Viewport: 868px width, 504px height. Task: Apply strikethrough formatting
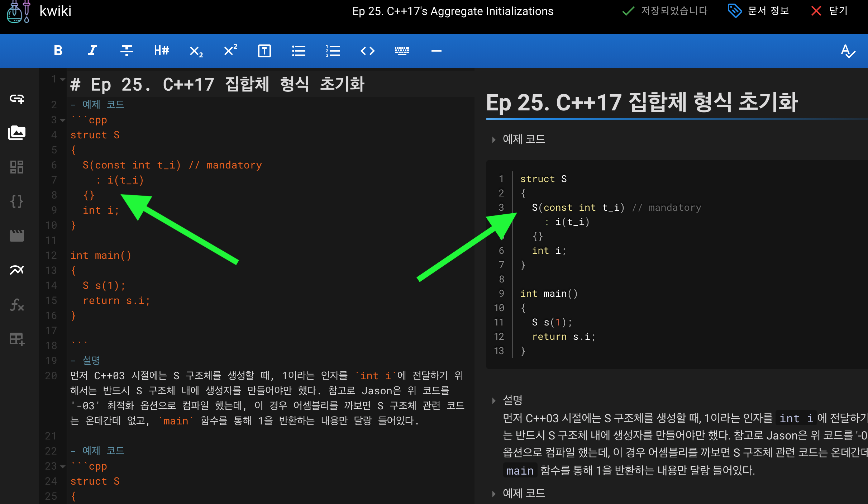127,51
